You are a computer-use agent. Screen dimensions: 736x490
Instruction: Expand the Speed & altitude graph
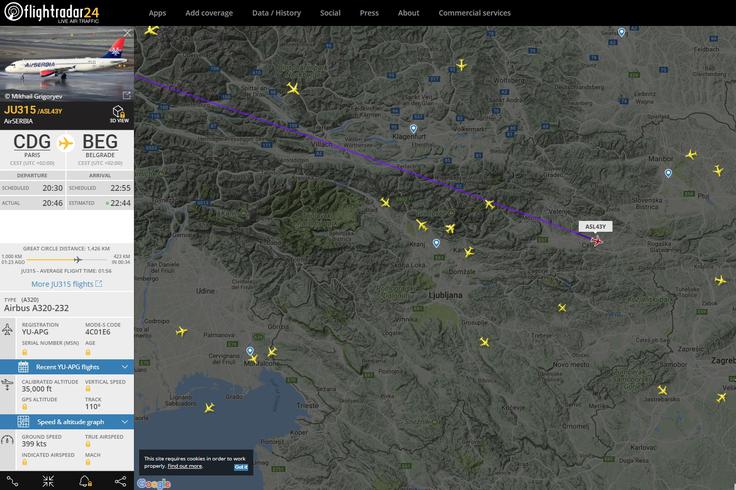pyautogui.click(x=67, y=422)
